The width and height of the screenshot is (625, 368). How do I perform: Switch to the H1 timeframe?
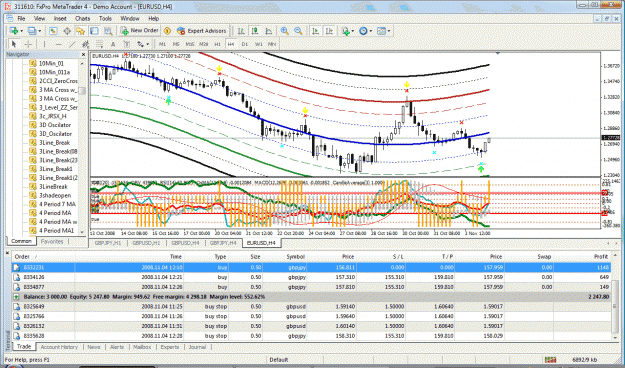tap(217, 44)
